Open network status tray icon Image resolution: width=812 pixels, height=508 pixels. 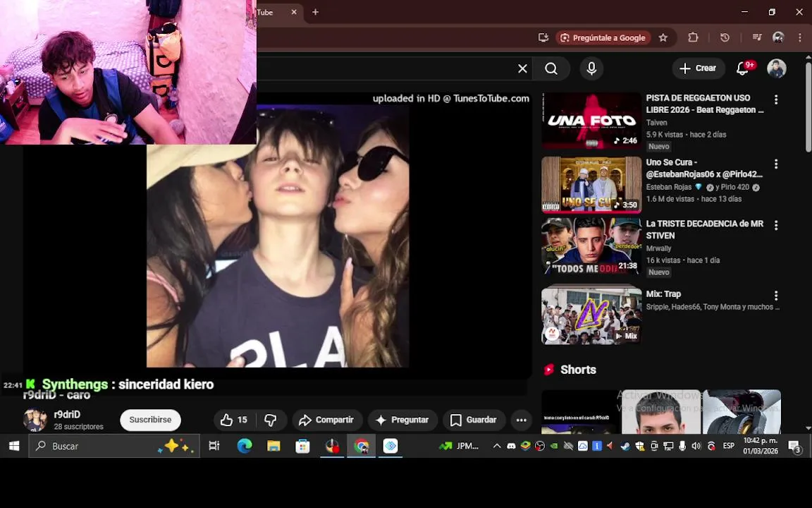pyautogui.click(x=668, y=446)
